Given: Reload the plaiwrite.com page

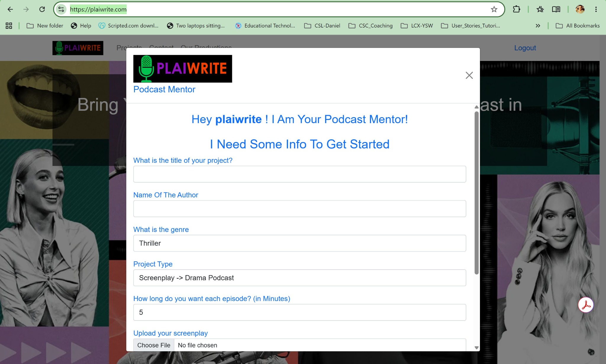Looking at the screenshot, I should click(x=42, y=9).
